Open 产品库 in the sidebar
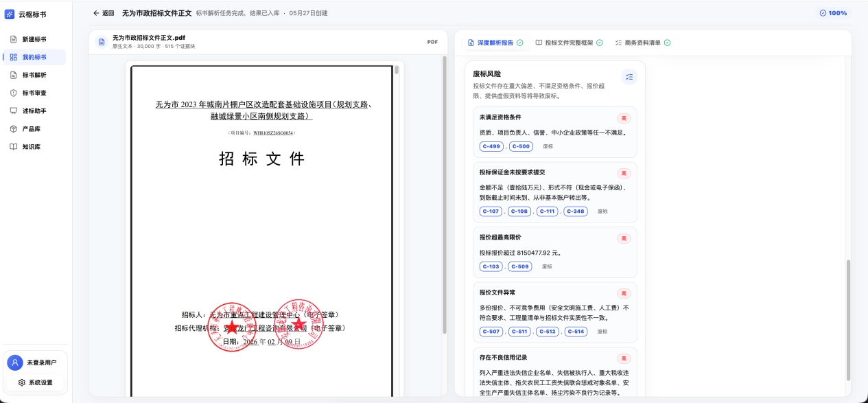Screen dimensions: 868x403 (x=34, y=129)
